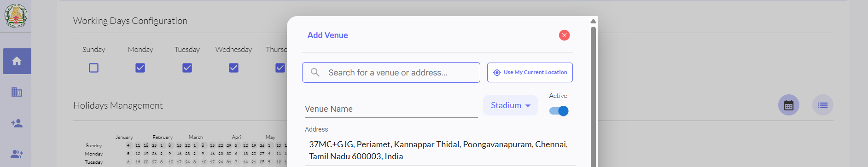Use My Current Location button

point(530,73)
